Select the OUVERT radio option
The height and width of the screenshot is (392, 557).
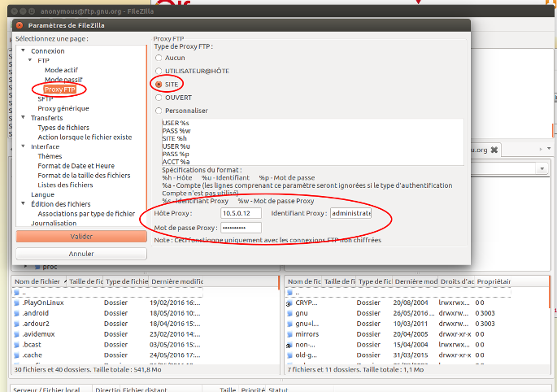pos(159,97)
